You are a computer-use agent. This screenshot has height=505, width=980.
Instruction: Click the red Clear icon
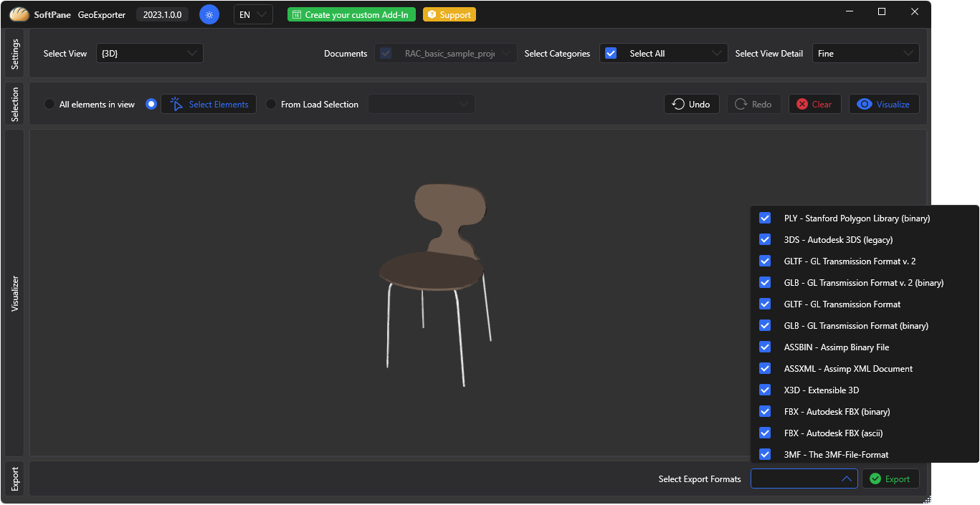click(801, 105)
